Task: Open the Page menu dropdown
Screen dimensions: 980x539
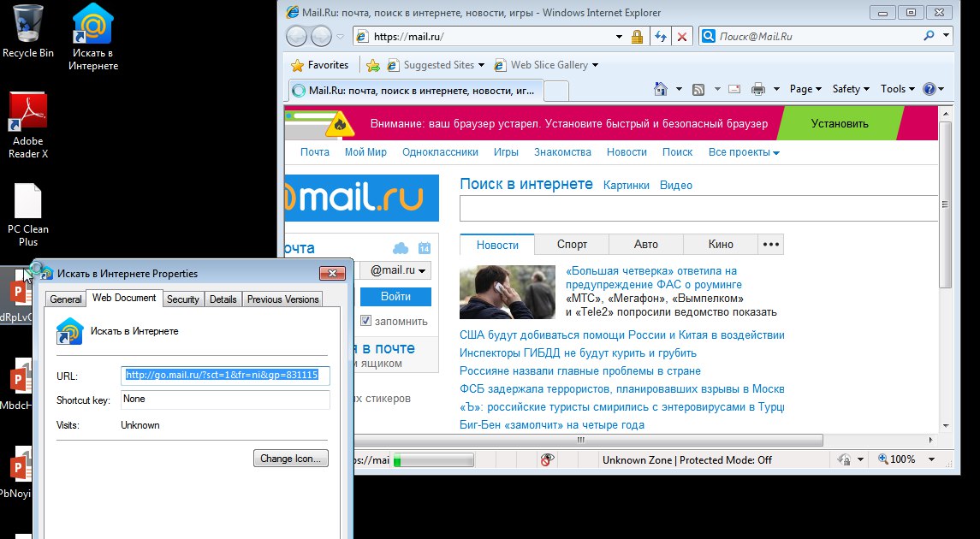Action: (x=805, y=89)
